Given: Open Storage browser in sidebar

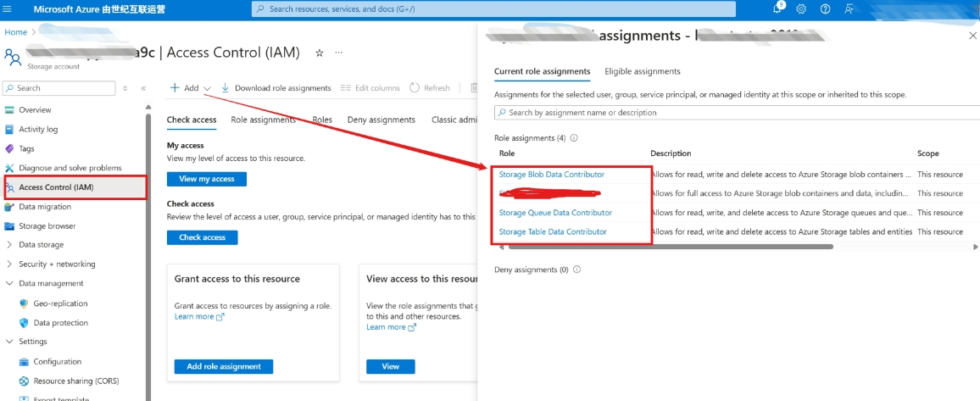Looking at the screenshot, I should point(47,226).
